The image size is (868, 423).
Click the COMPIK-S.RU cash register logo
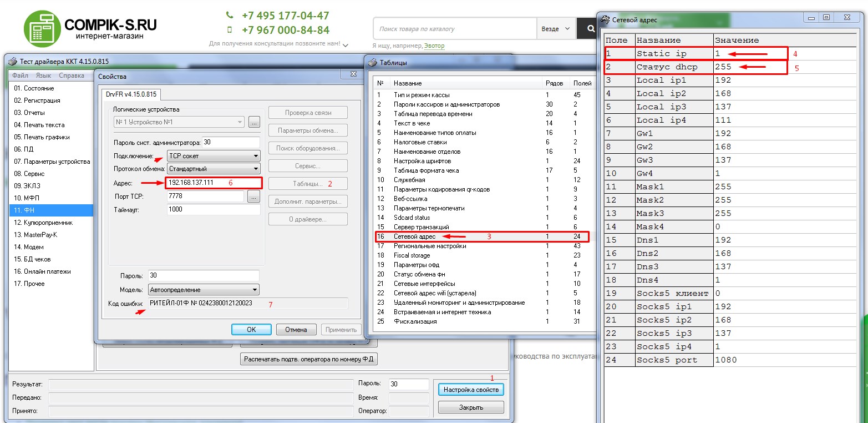[42, 29]
